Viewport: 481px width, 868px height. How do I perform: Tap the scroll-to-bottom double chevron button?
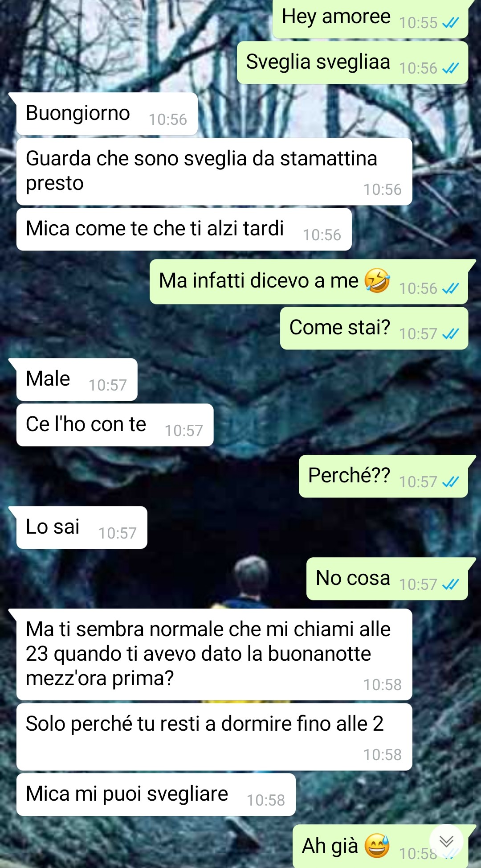(x=446, y=841)
